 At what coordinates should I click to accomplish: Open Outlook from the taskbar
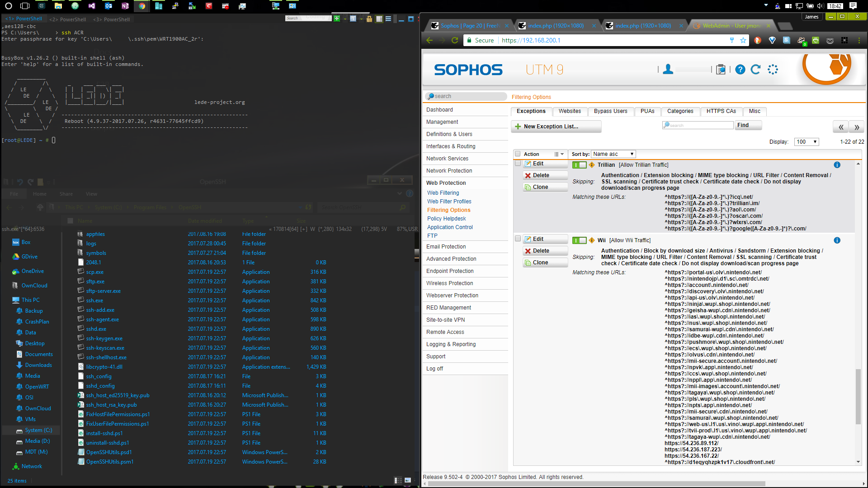(108, 6)
